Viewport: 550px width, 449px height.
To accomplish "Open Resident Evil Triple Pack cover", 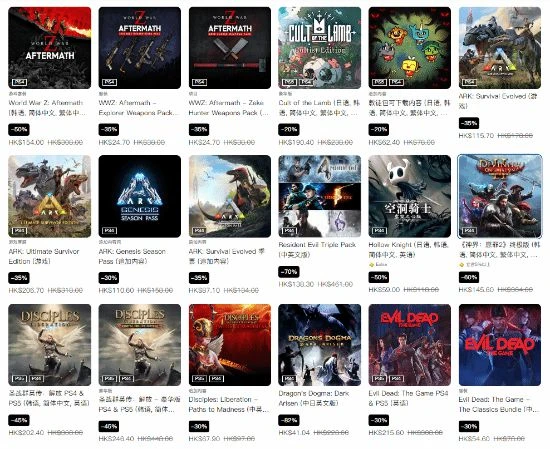I will pyautogui.click(x=320, y=196).
